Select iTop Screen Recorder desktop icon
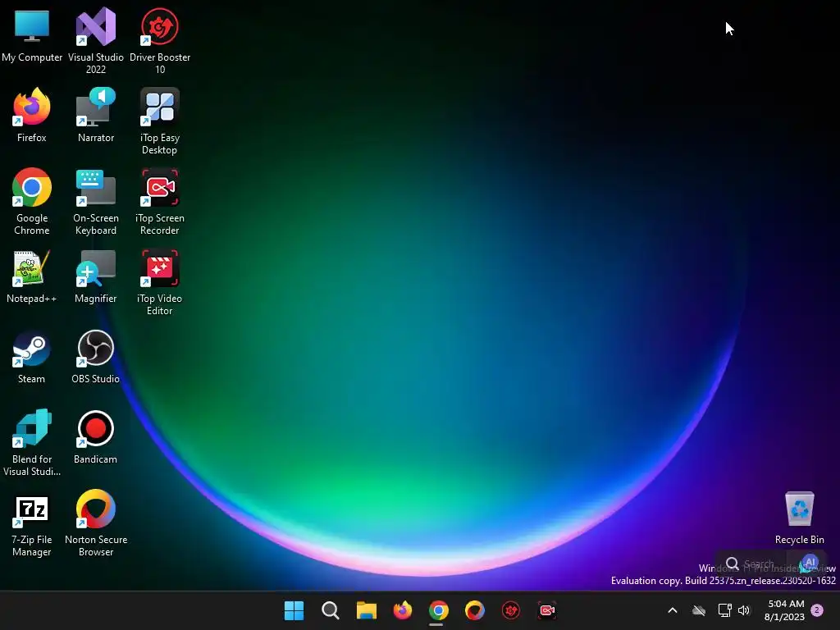The width and height of the screenshot is (840, 630). (x=160, y=202)
